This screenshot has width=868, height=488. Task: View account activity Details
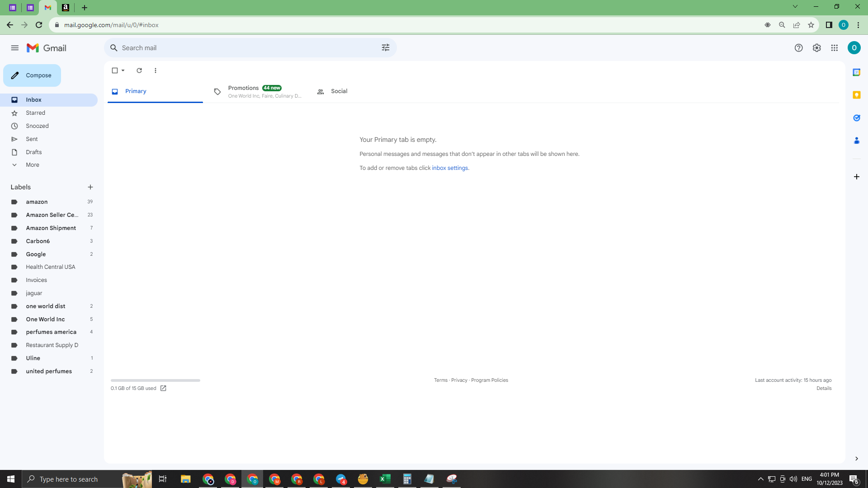[x=824, y=389]
